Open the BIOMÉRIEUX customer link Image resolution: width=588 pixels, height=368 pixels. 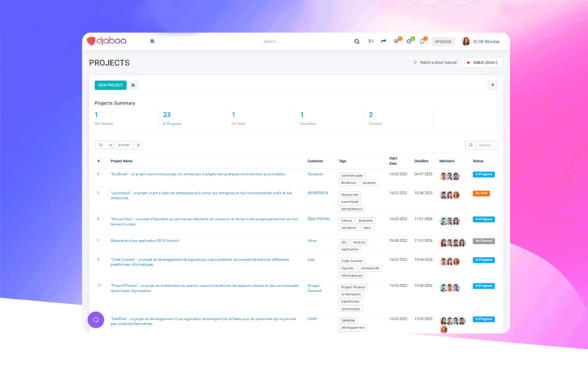318,193
